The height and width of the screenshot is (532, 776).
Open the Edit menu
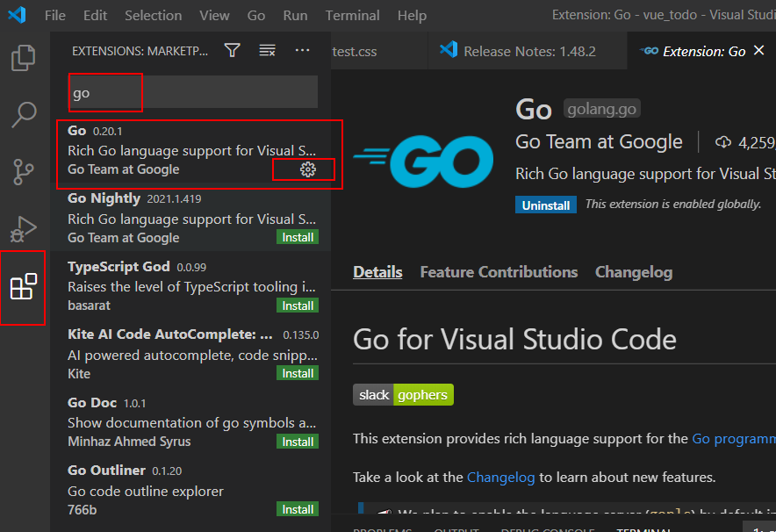point(95,15)
